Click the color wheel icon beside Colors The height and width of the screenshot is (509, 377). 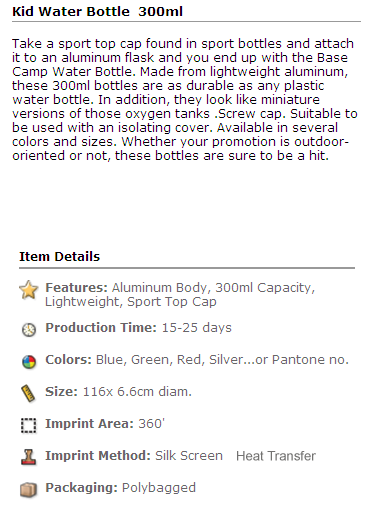coord(29,362)
